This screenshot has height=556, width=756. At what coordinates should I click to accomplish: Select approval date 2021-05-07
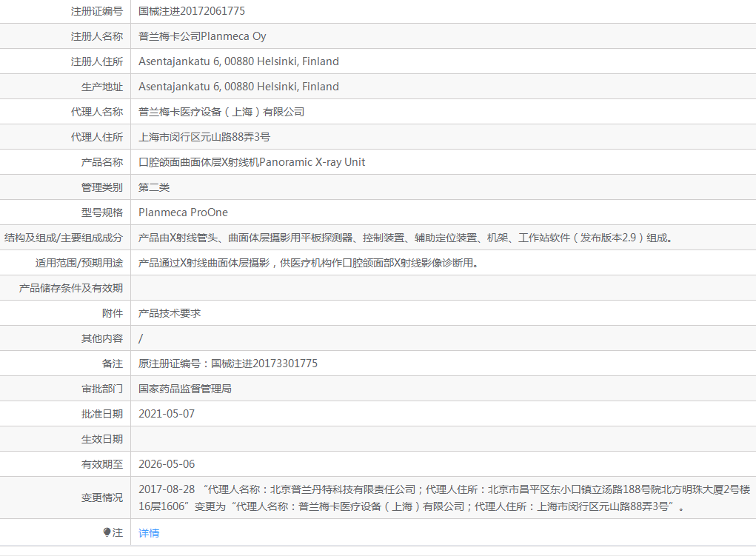tap(167, 414)
